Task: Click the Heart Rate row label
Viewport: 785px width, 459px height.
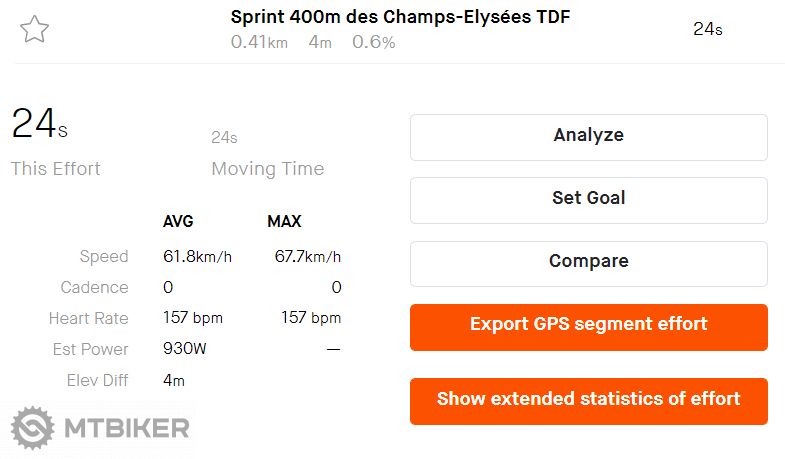Action: coord(88,319)
